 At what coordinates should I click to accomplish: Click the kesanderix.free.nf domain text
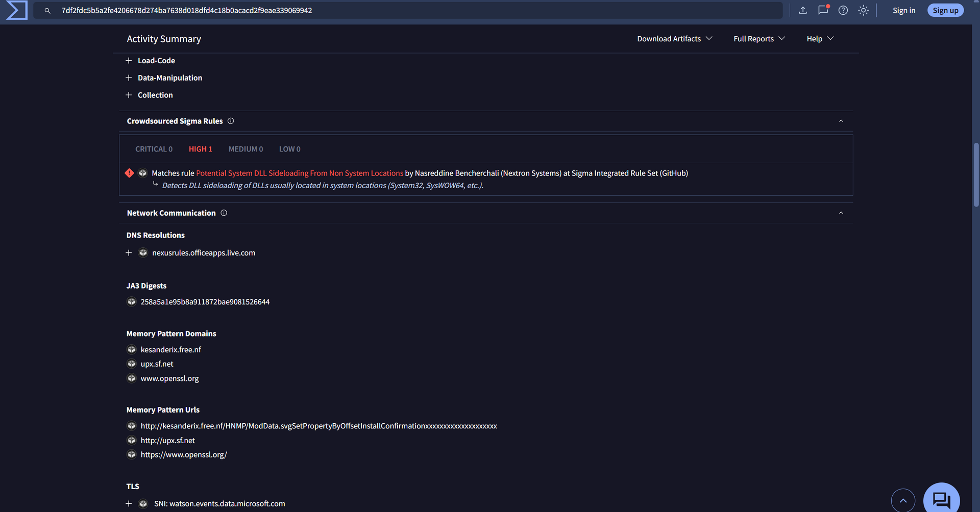pyautogui.click(x=171, y=349)
